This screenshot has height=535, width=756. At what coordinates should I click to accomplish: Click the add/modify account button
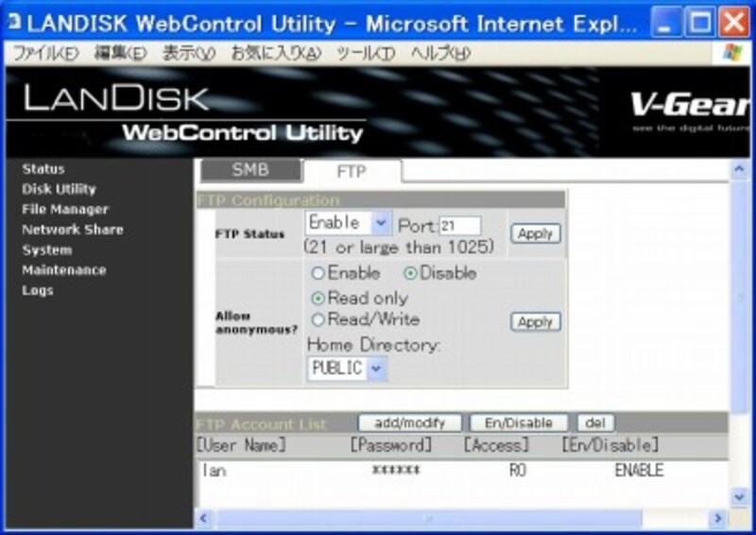click(x=409, y=423)
